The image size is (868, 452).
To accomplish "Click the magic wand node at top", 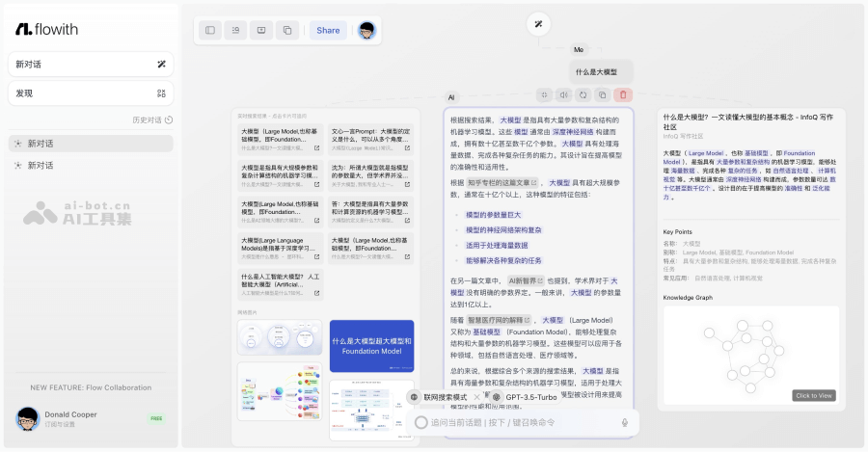I will (538, 24).
